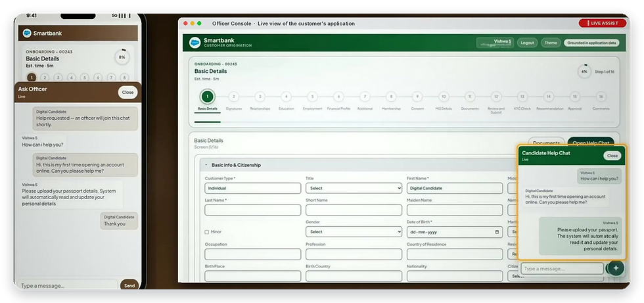Viewport: 644px width, 303px height.
Task: Tap the phone Type a message field
Action: point(68,285)
